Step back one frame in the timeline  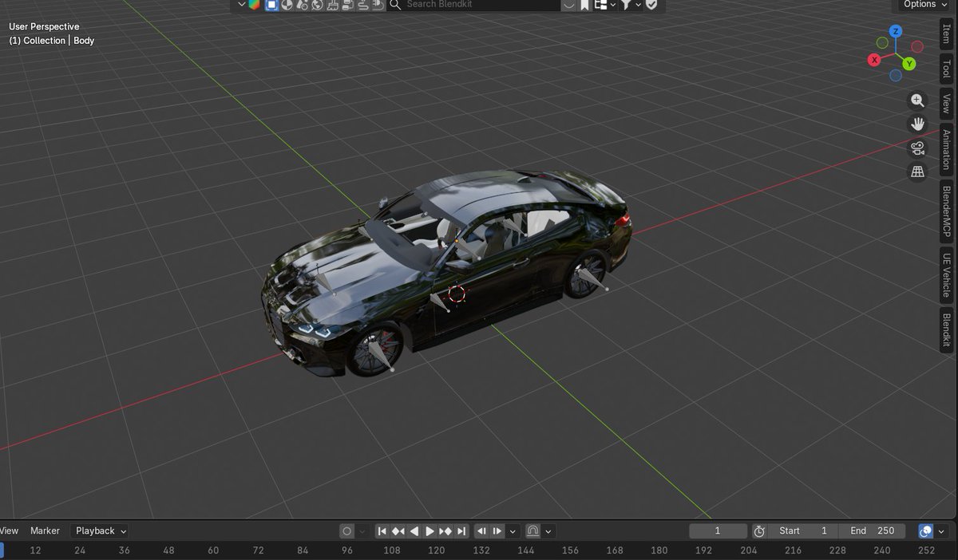coord(482,531)
